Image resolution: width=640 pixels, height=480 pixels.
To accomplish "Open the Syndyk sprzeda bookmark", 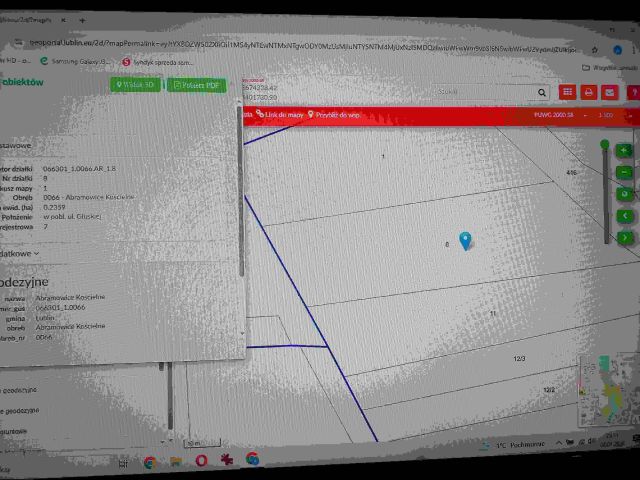I will click(158, 62).
